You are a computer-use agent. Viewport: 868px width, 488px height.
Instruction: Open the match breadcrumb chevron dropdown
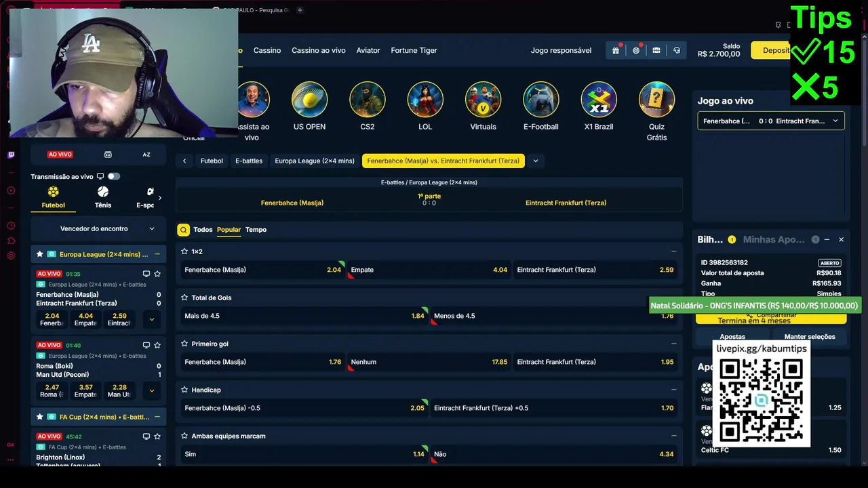[x=536, y=161]
